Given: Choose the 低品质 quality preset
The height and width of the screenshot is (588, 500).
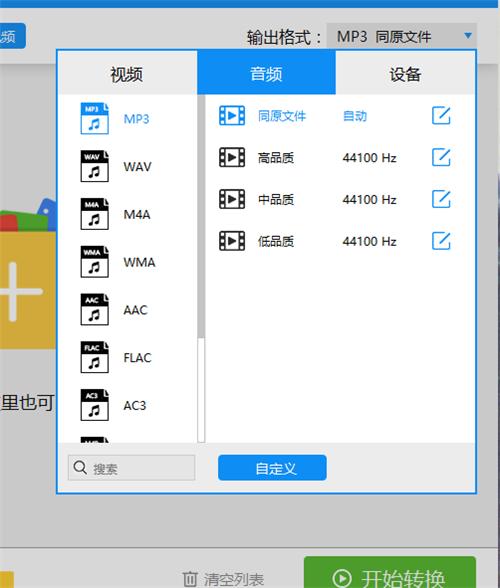Looking at the screenshot, I should (276, 241).
